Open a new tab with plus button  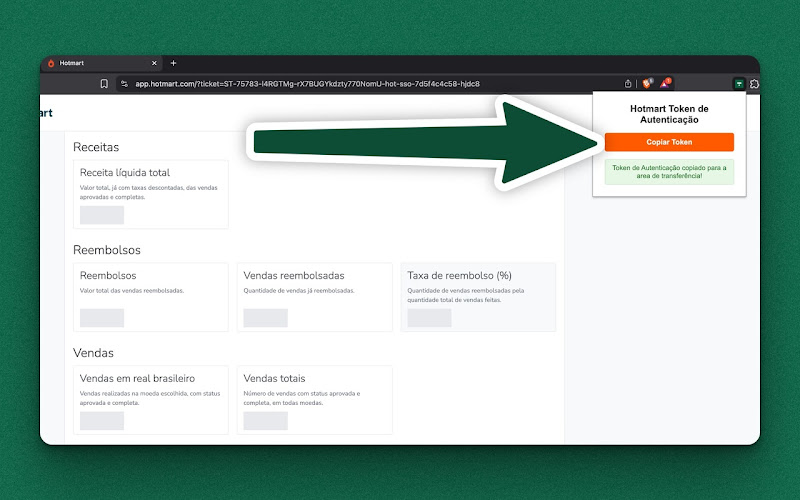pyautogui.click(x=173, y=63)
